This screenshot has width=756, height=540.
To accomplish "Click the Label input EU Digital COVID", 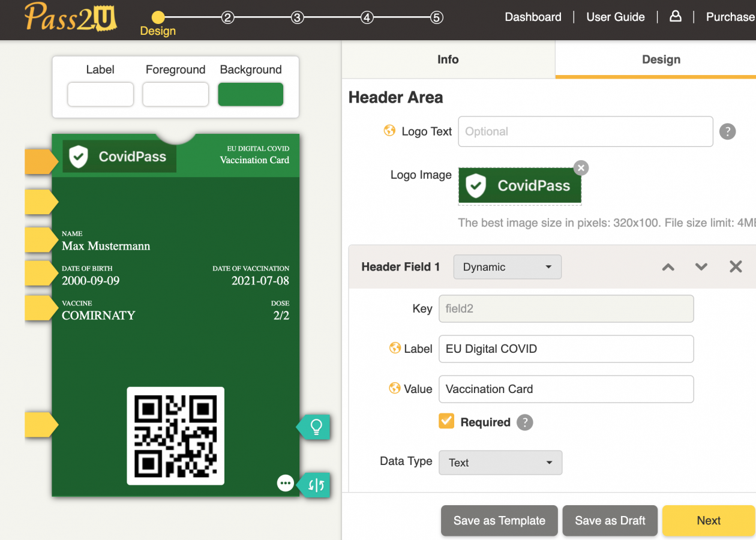I will 566,349.
